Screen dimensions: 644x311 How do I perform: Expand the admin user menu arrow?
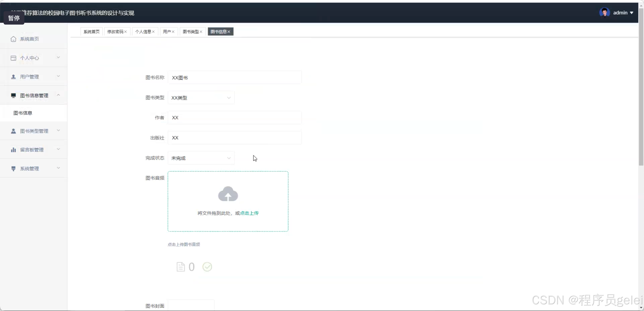[631, 13]
